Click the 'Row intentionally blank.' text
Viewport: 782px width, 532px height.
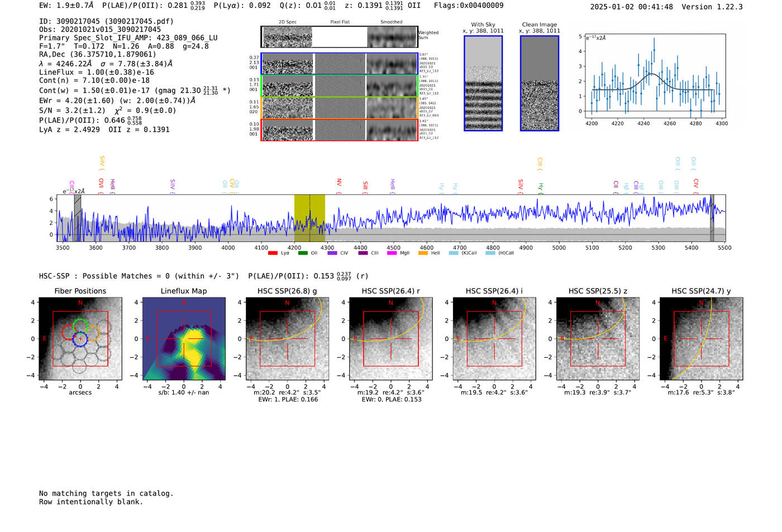point(91,502)
